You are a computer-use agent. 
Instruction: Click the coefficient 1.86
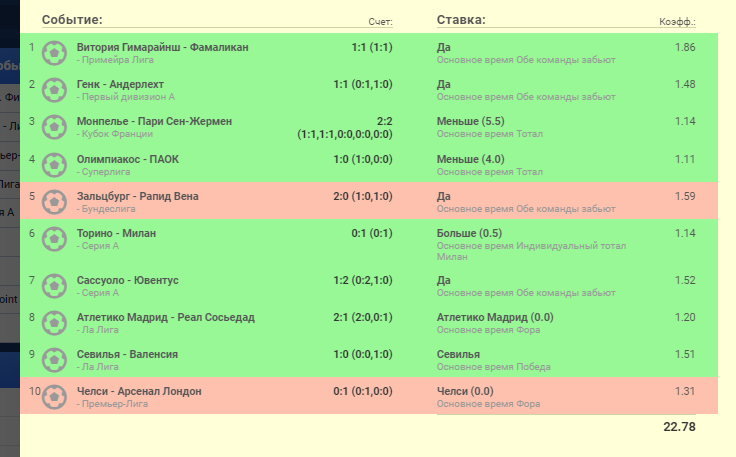tap(685, 47)
